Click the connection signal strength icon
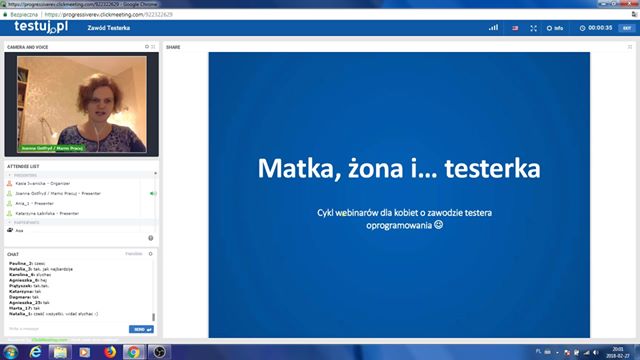This screenshot has width=640, height=360. pyautogui.click(x=493, y=28)
